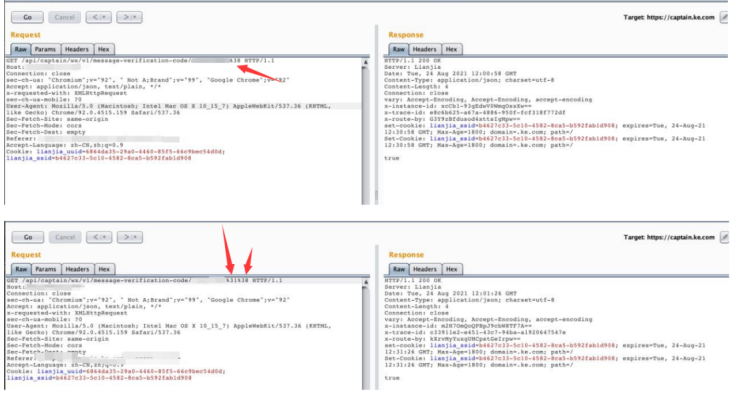Click x-trace-id line in bottom Response
750x403 pixels.
coord(475,332)
